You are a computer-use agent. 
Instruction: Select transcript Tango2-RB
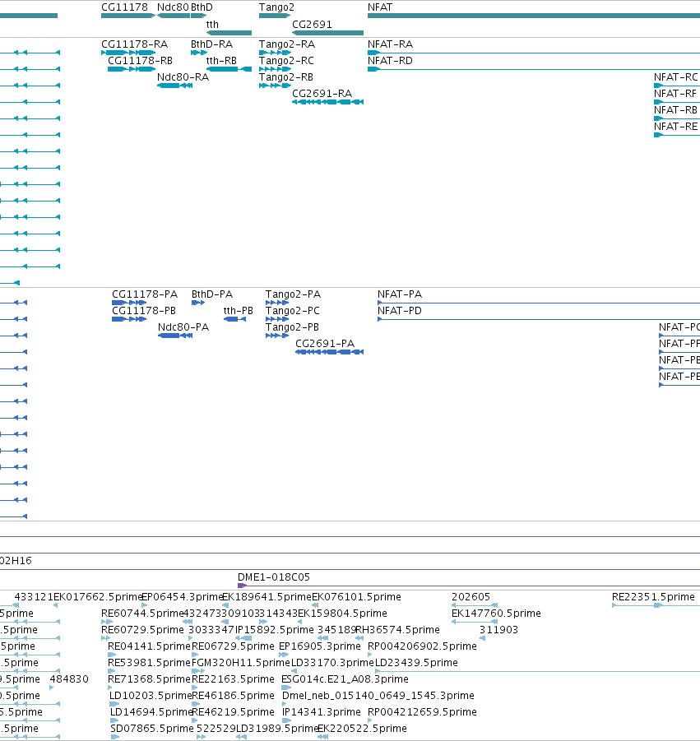(275, 86)
